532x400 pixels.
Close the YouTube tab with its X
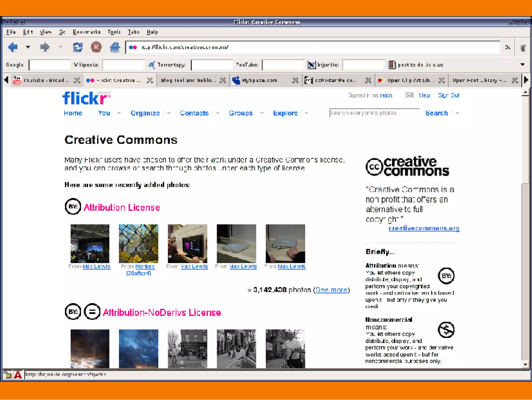77,80
